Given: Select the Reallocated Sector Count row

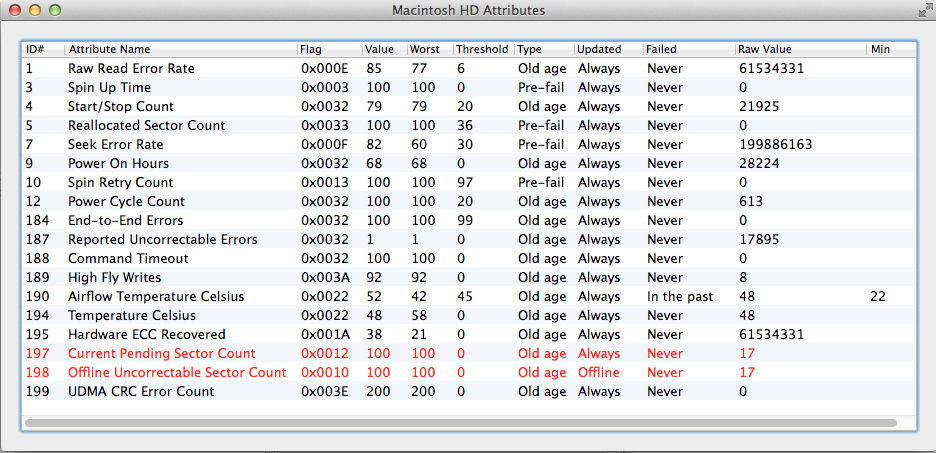Looking at the screenshot, I should point(469,126).
